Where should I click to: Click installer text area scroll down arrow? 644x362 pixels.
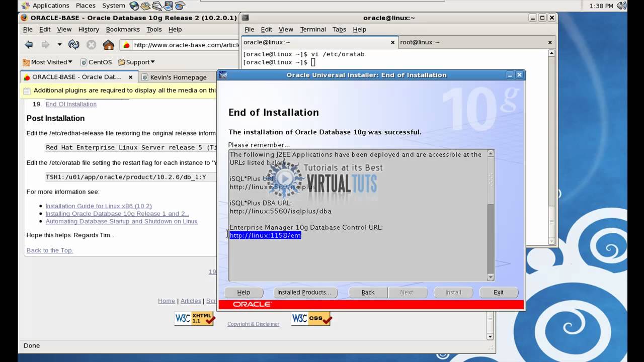point(491,277)
